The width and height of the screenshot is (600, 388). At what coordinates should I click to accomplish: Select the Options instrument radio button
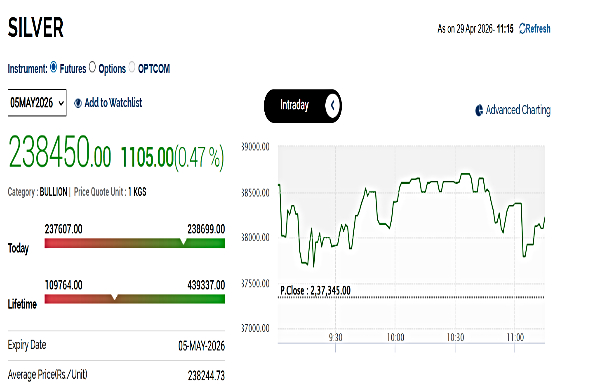[92, 67]
